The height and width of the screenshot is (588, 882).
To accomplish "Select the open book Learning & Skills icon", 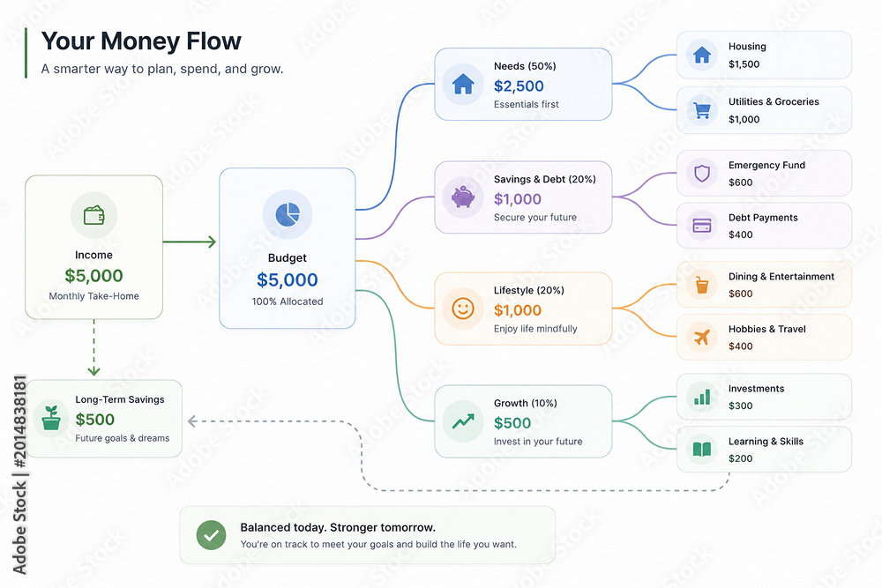I will coord(701,449).
